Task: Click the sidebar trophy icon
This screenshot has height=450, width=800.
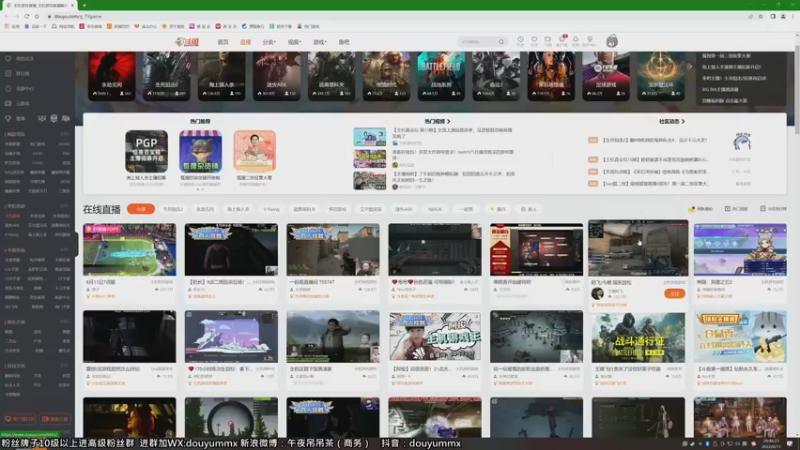Action: (8, 118)
